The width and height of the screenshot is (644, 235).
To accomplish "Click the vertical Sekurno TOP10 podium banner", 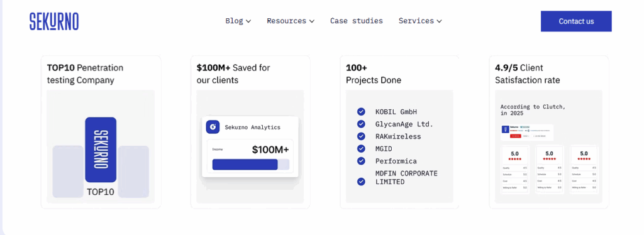I will point(101,150).
